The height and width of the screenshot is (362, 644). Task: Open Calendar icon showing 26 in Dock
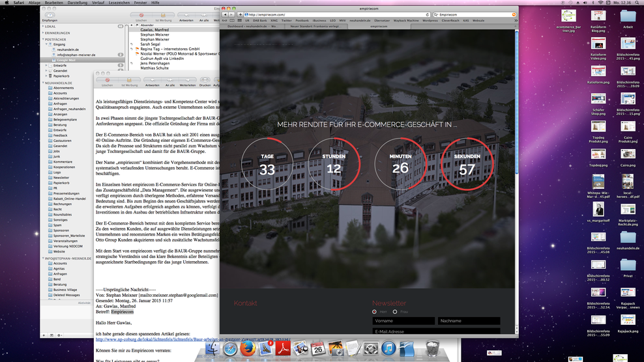318,348
